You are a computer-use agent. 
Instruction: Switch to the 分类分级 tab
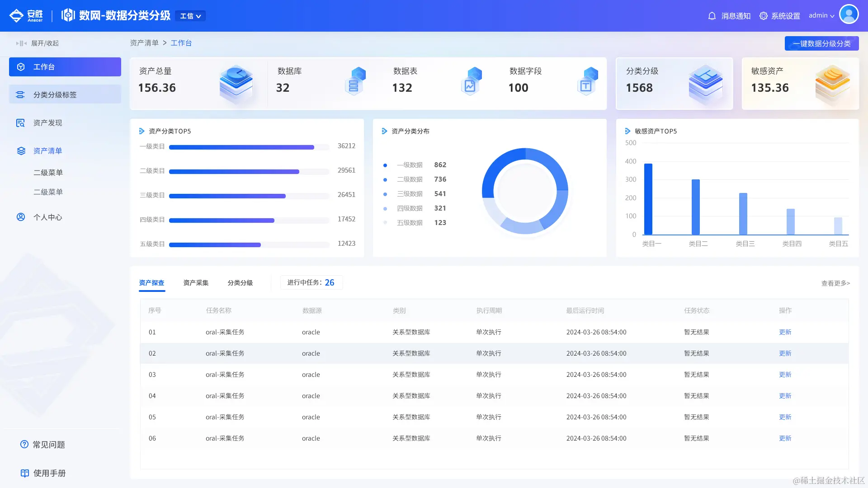[x=240, y=283]
